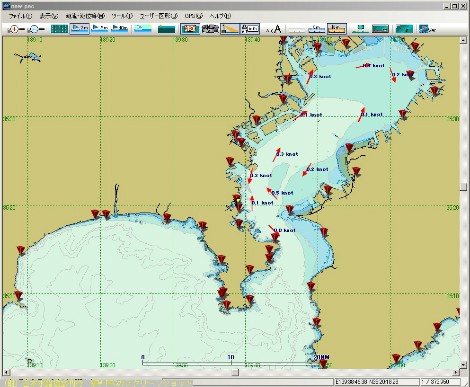Click the 0.5 knot current arrow label

(x=282, y=193)
